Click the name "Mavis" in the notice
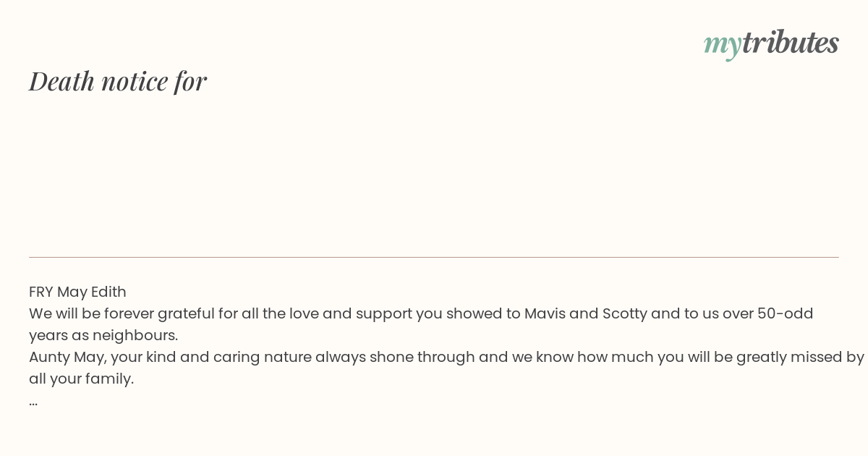Screen dimensions: 868x456 (x=545, y=313)
